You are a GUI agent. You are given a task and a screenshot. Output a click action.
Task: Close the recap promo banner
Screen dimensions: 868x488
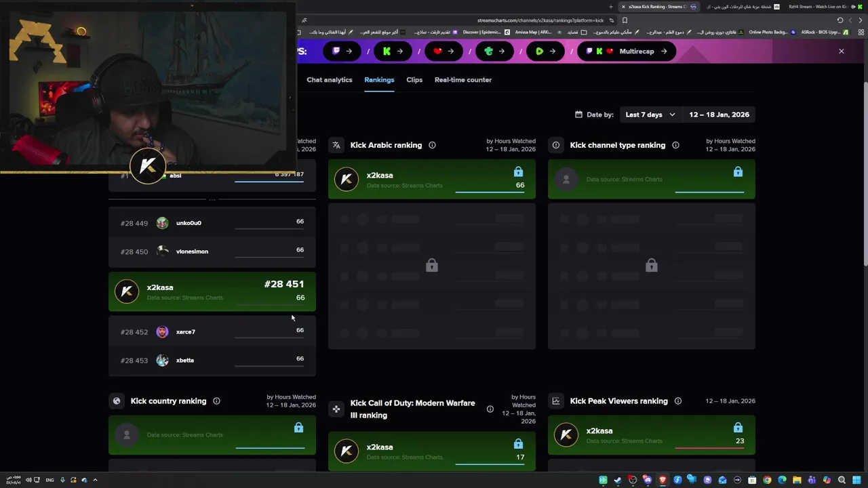[x=841, y=51]
